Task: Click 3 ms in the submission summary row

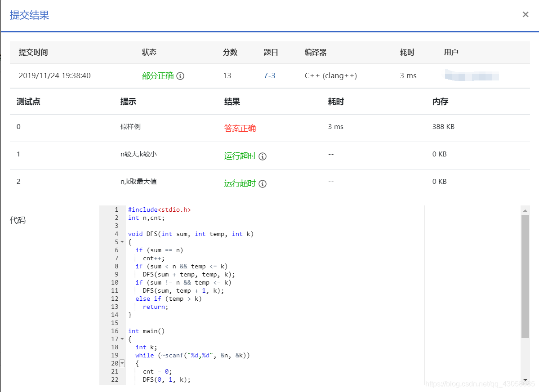Action: [408, 76]
